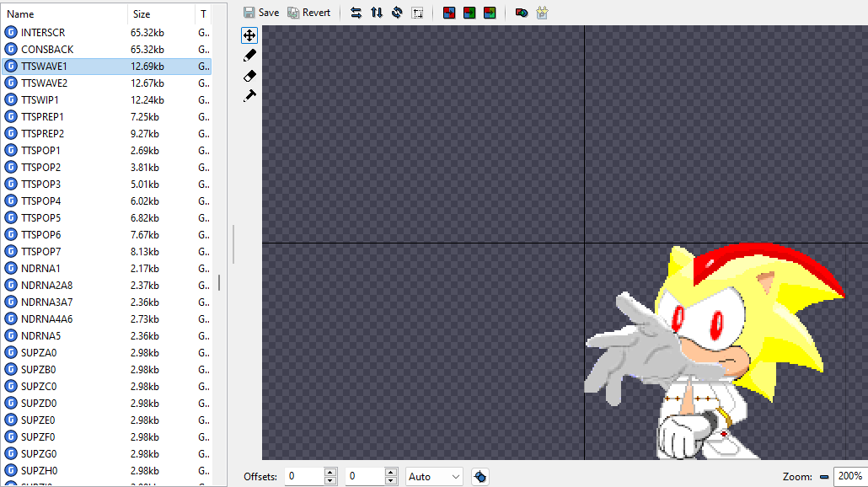Click the Tint icon, the last coloured square
868x487 pixels.
coord(490,13)
